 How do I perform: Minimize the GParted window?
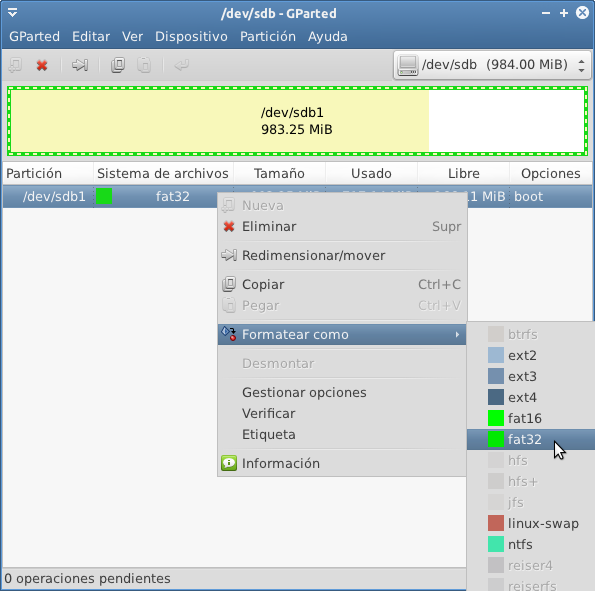coord(546,13)
